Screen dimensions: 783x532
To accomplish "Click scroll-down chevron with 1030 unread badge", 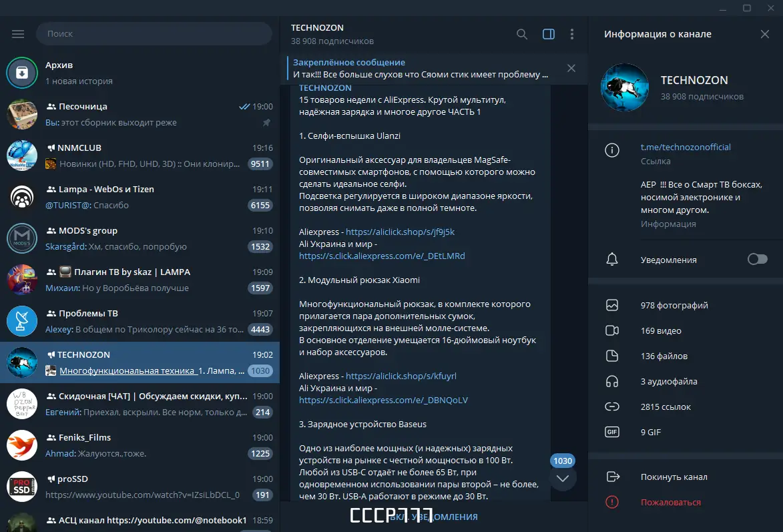I will coord(563,479).
